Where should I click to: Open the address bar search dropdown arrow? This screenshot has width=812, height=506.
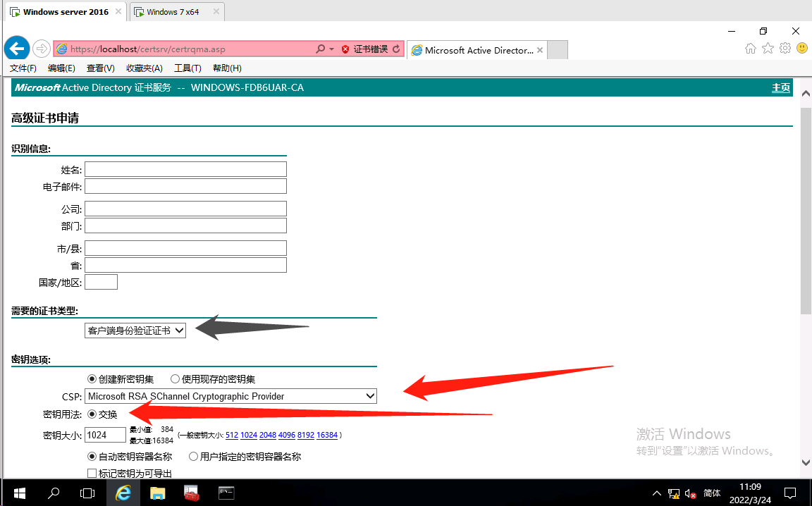coord(331,49)
